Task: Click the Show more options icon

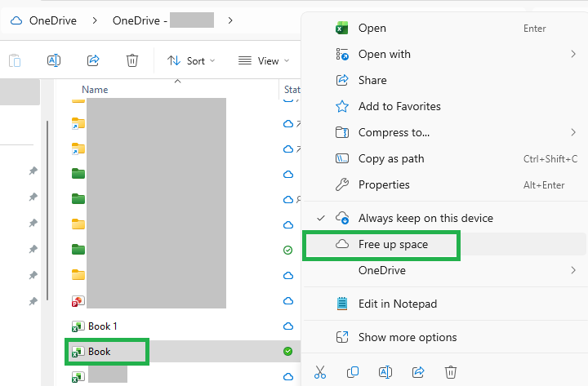Action: point(342,337)
